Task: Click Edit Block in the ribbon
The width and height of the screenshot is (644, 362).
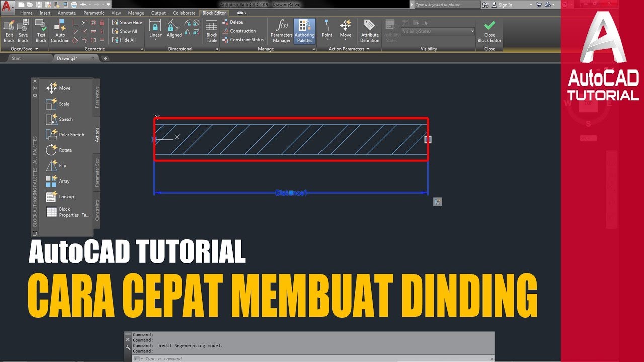Action: tap(9, 31)
